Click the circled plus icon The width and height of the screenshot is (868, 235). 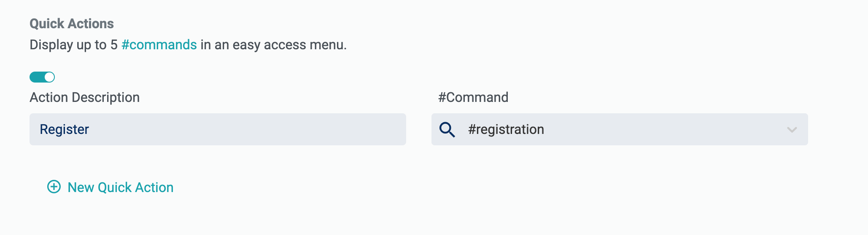pos(54,187)
